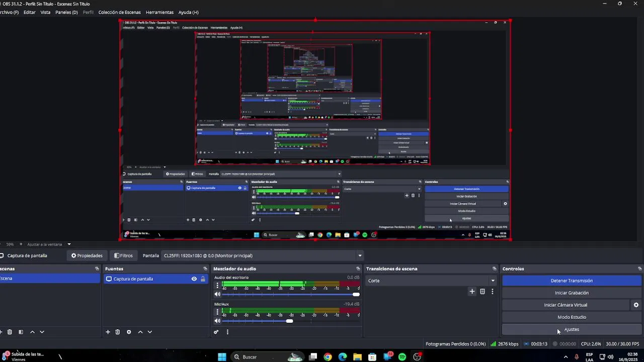The image size is (644, 362).
Task: Toggle Modo Estudio
Action: [x=572, y=317]
